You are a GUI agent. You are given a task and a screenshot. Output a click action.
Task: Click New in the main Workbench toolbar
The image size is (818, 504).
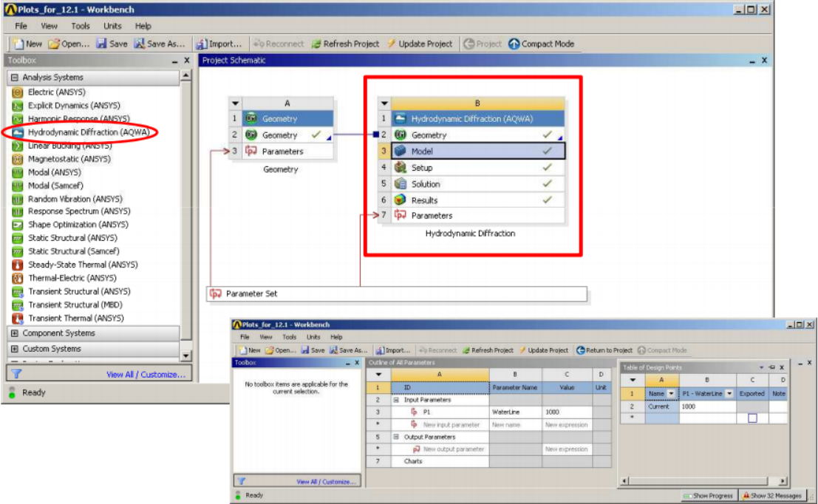click(x=27, y=44)
